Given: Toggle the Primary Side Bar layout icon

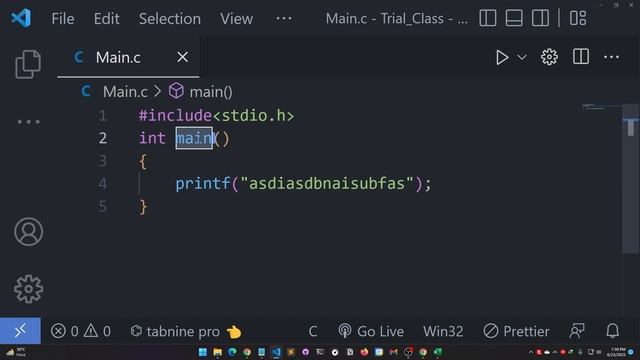Looking at the screenshot, I should pos(488,18).
